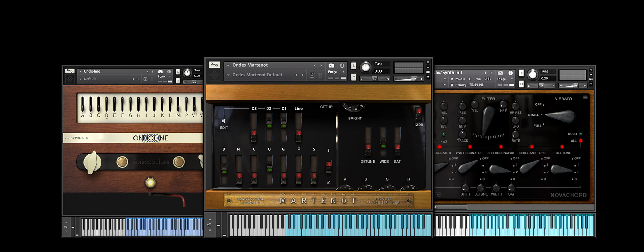
Task: Toggle the DETUNE switch on Martenot
Action: point(368,142)
